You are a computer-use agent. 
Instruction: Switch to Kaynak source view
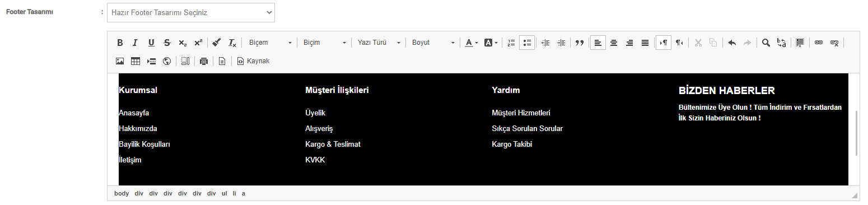(254, 61)
